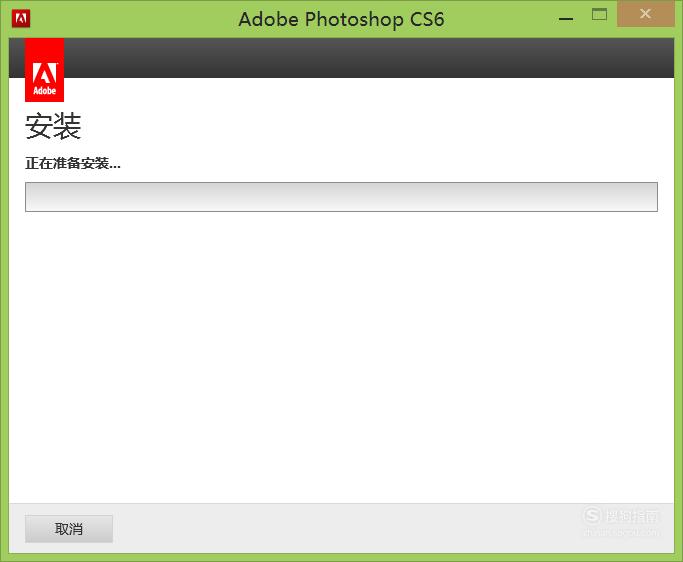Click the white A symbol in red logo
The height and width of the screenshot is (562, 683).
pos(44,73)
